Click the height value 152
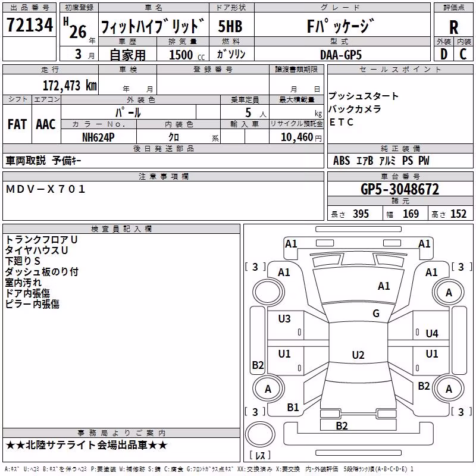 point(458,214)
